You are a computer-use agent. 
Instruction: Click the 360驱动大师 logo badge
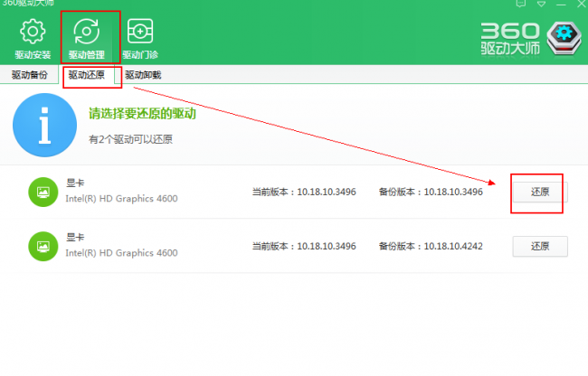[x=564, y=39]
